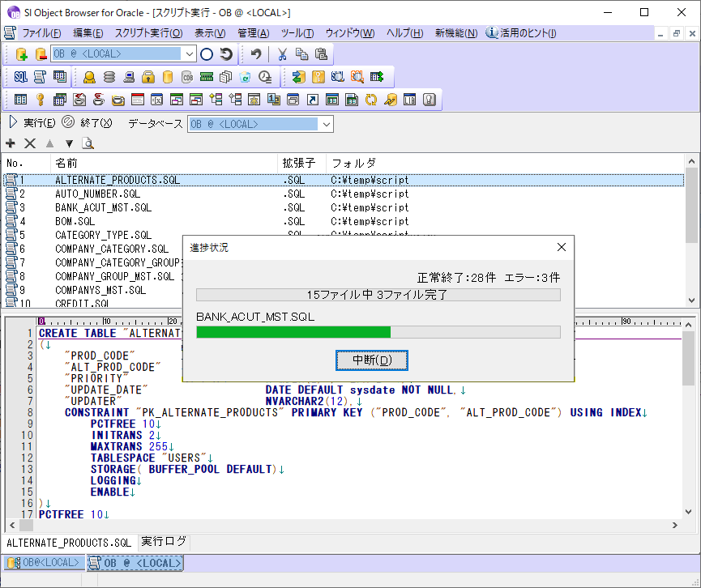701x588 pixels.
Task: Undo the last edit
Action: pyautogui.click(x=257, y=54)
